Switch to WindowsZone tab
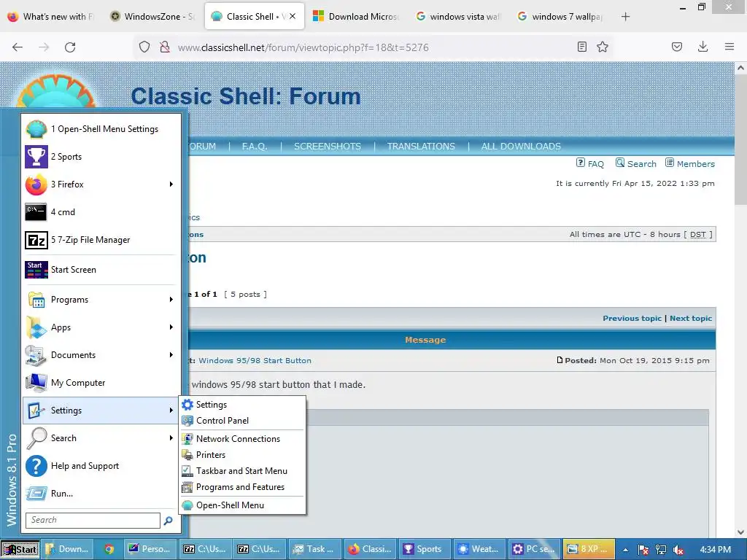This screenshot has height=560, width=747. 152,17
